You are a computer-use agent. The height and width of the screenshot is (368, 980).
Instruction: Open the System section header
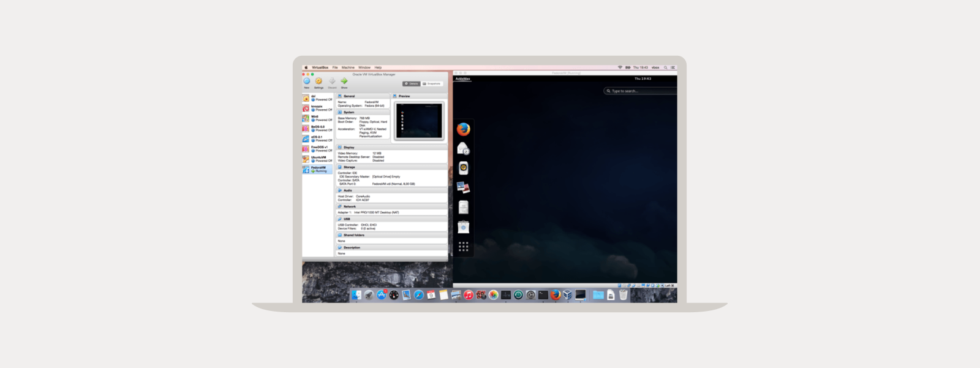pyautogui.click(x=363, y=112)
